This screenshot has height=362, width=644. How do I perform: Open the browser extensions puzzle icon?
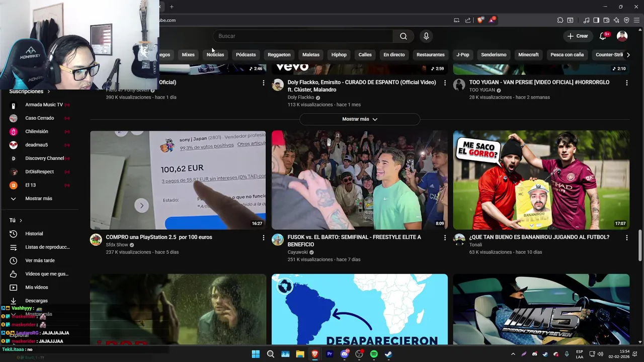(560, 20)
